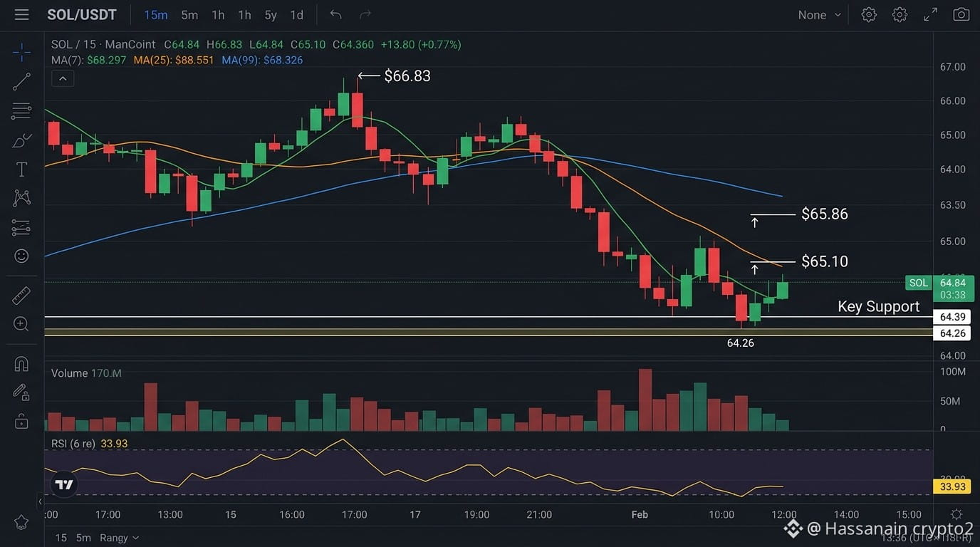Screen dimensions: 980x547
Task: Click the 64.26 price label on axis
Action: pos(952,333)
